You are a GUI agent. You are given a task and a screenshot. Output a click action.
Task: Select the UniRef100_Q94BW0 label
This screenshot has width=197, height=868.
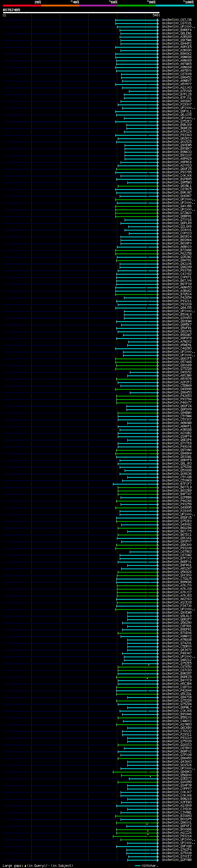tap(177, 413)
